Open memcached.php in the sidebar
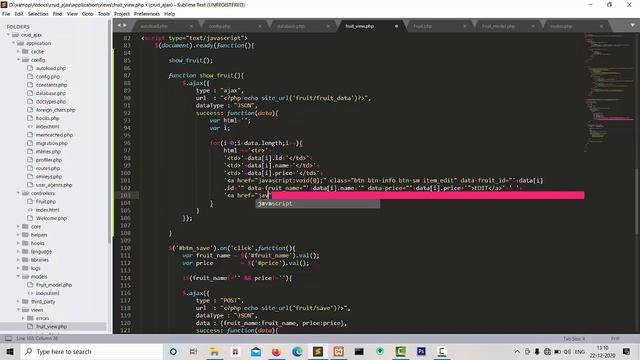Viewport: 640px width, 360px height. [54, 135]
